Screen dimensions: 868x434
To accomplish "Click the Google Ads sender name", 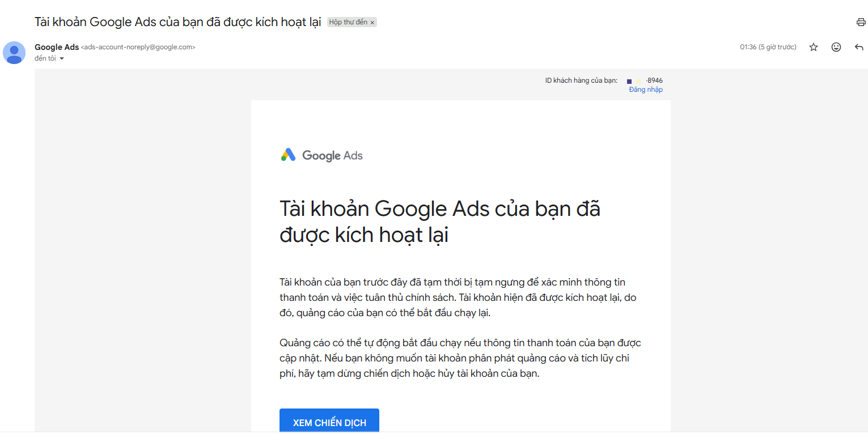I will tap(57, 47).
